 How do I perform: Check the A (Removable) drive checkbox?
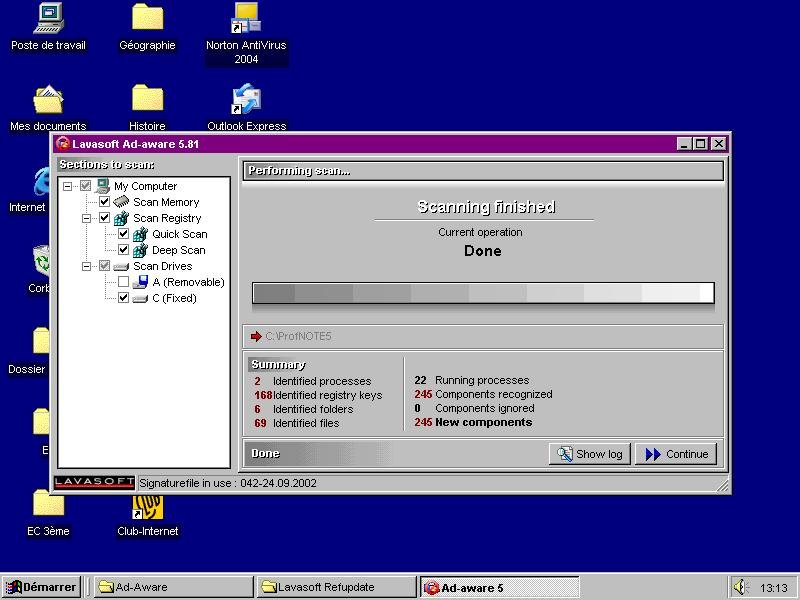(123, 282)
